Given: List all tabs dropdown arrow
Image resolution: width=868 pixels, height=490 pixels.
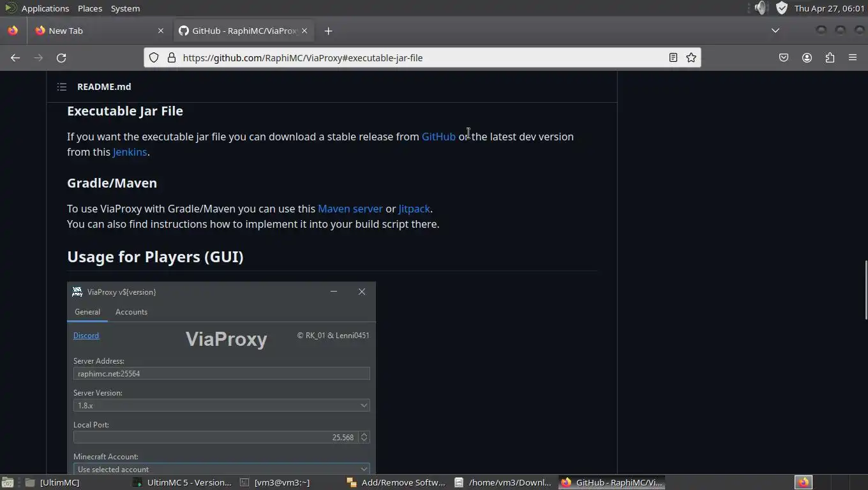Looking at the screenshot, I should [775, 31].
